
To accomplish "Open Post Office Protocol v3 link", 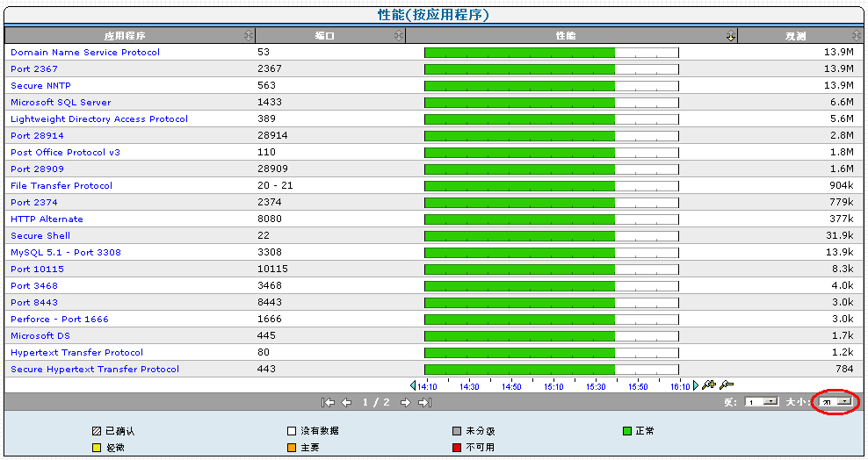I will (x=65, y=152).
